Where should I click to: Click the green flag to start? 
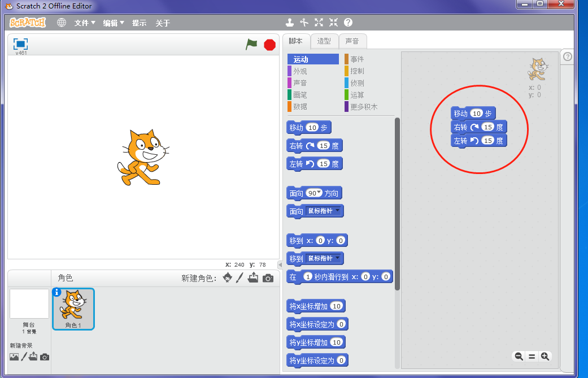[251, 44]
